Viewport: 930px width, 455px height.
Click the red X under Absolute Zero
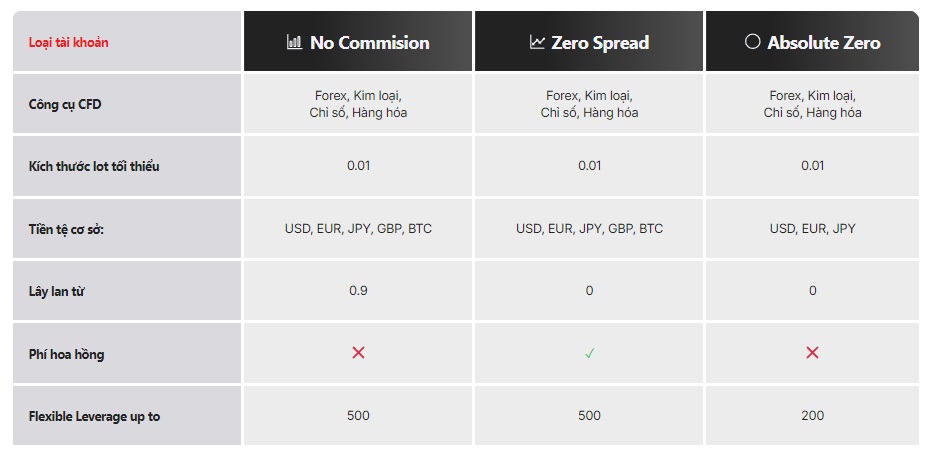[x=812, y=353]
